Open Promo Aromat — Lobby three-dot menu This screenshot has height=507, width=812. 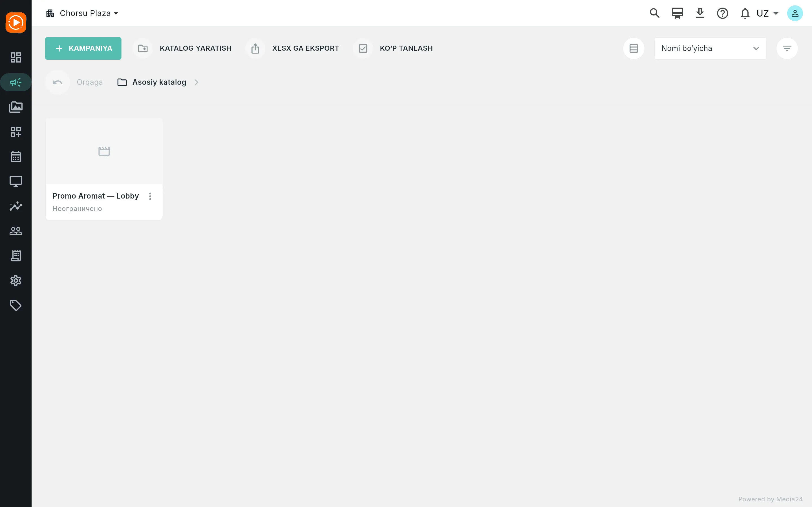[x=150, y=196]
